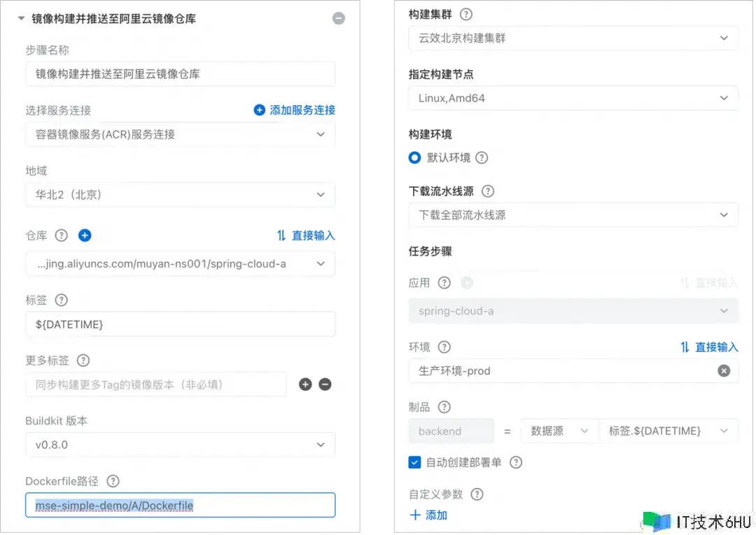The height and width of the screenshot is (535, 756).
Task: Open the 下载全部流水线源 dropdown
Action: [573, 215]
